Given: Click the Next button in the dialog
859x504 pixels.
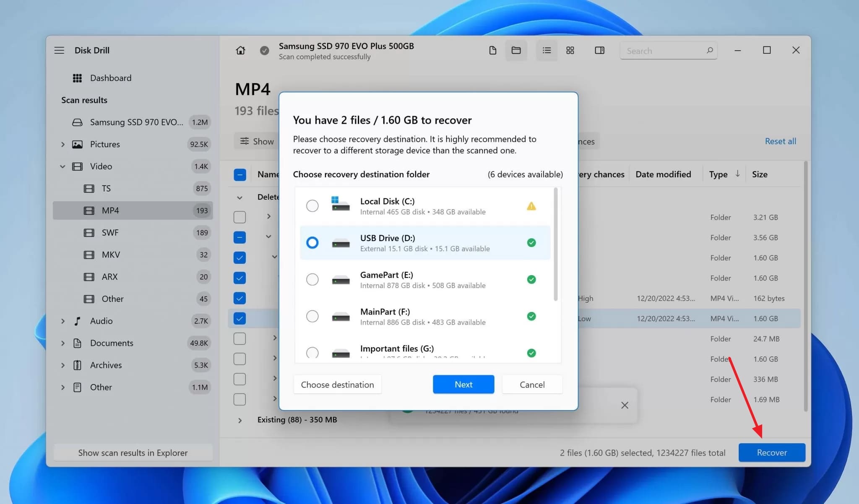Looking at the screenshot, I should tap(463, 384).
